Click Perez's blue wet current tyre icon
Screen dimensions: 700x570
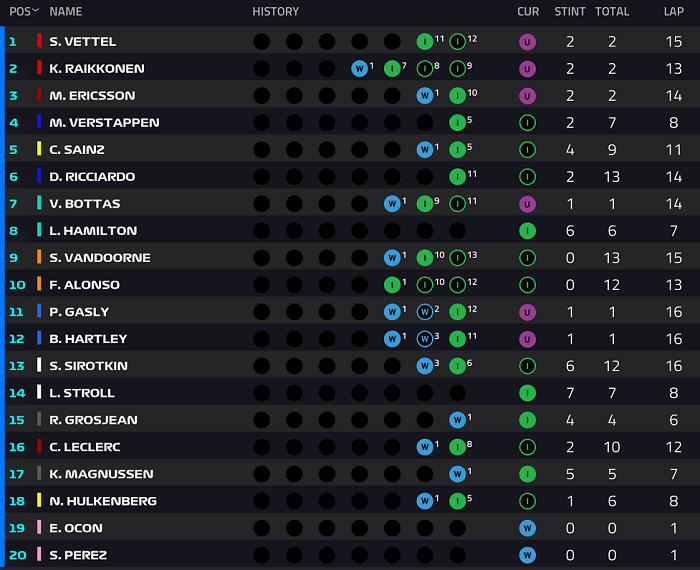coord(527,555)
